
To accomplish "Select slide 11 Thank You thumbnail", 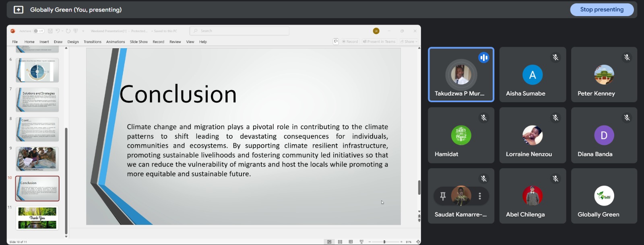I will (x=37, y=218).
